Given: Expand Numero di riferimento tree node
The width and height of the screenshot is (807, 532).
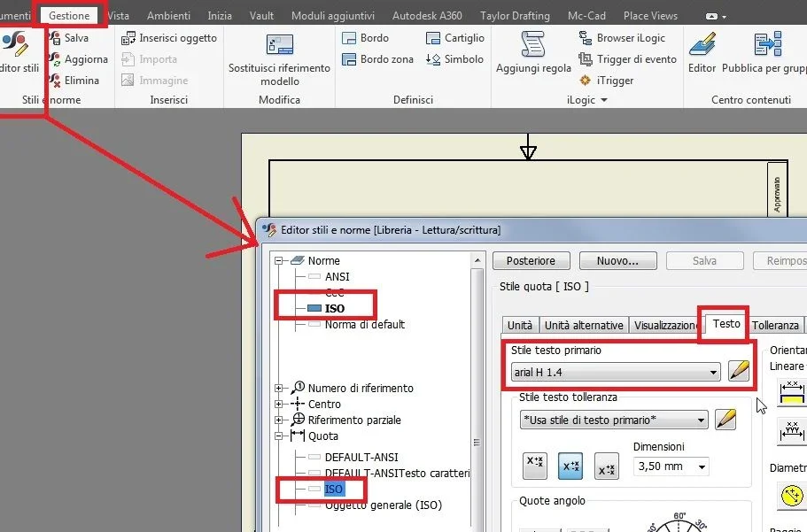Looking at the screenshot, I should (x=278, y=388).
